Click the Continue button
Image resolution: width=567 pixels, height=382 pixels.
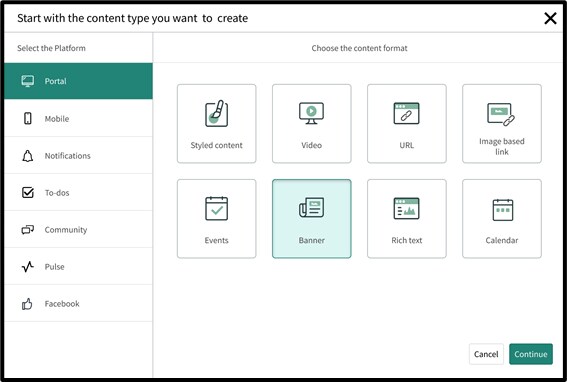[x=530, y=354]
